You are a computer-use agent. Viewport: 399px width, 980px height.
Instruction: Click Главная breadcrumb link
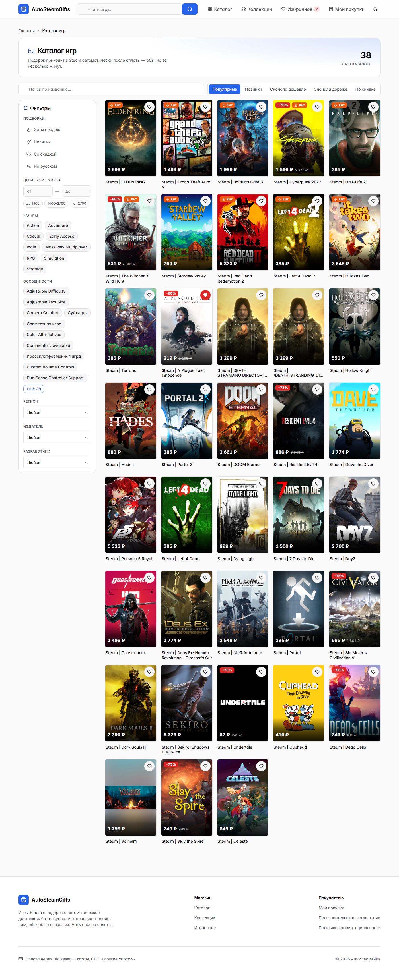pos(27,31)
